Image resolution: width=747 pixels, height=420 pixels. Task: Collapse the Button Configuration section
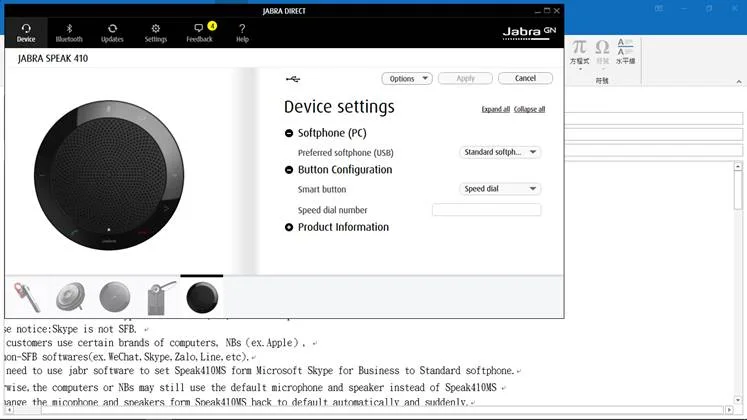289,170
